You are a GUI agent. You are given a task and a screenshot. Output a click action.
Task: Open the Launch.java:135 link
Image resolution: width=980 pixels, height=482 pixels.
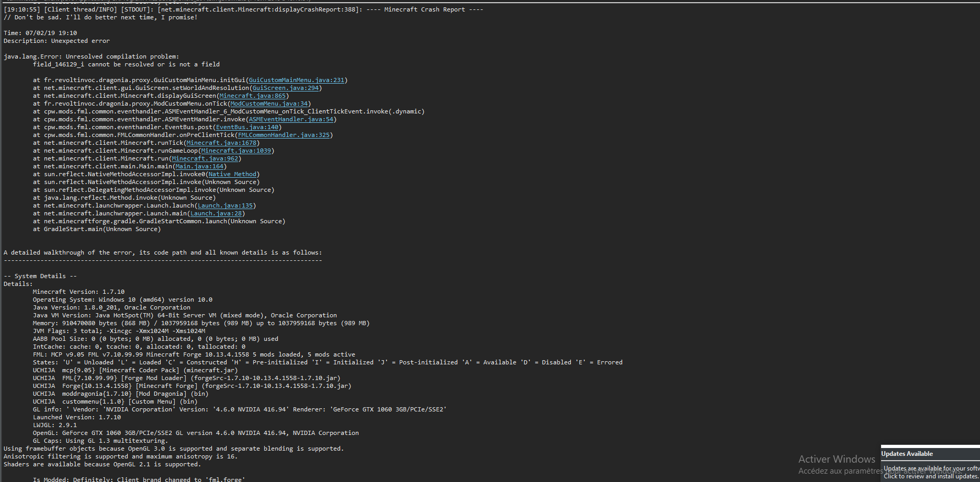tap(225, 205)
